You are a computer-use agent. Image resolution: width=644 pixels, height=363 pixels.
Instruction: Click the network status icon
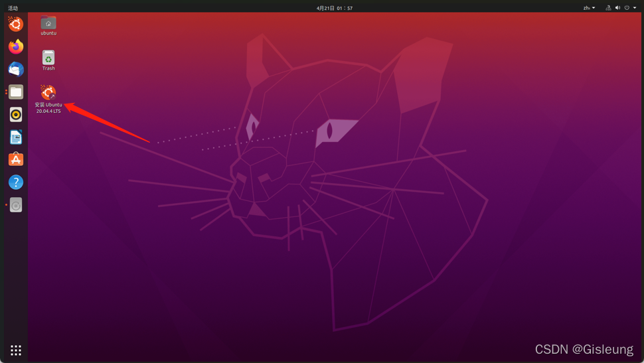pos(608,8)
